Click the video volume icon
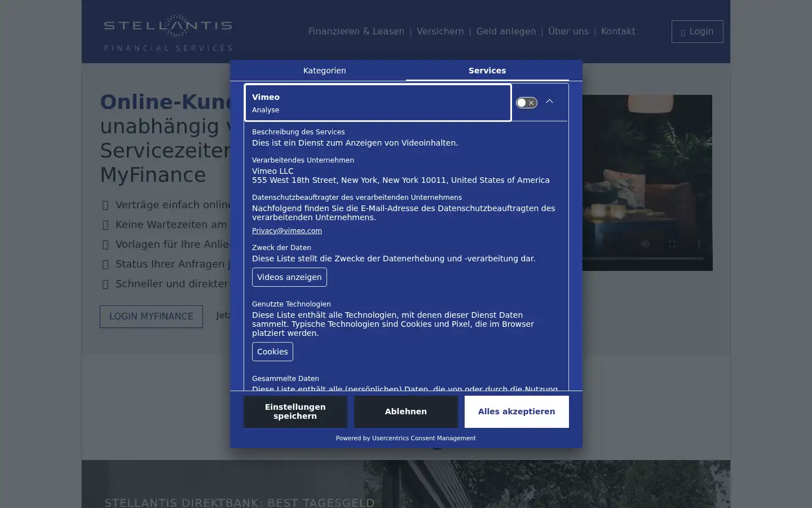 [x=645, y=244]
